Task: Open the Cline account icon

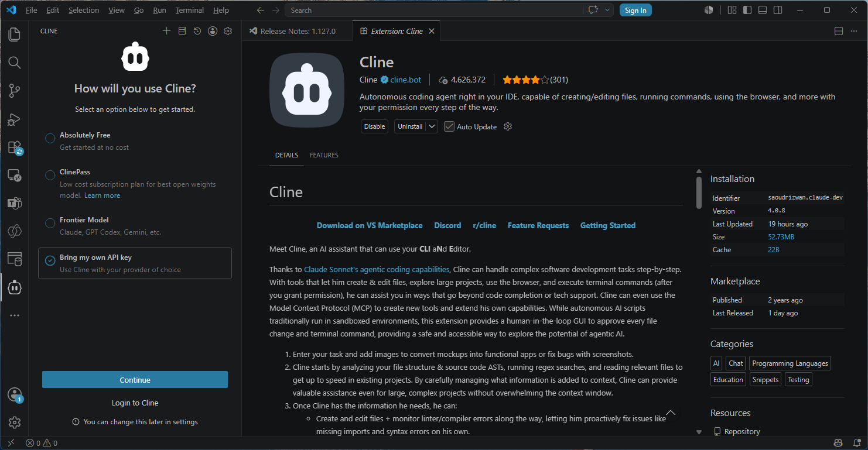Action: coord(213,31)
